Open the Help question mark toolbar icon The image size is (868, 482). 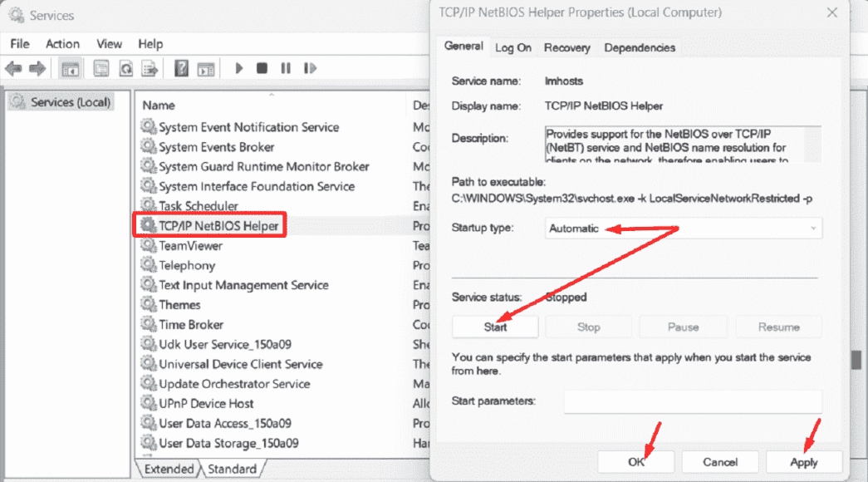(x=181, y=69)
